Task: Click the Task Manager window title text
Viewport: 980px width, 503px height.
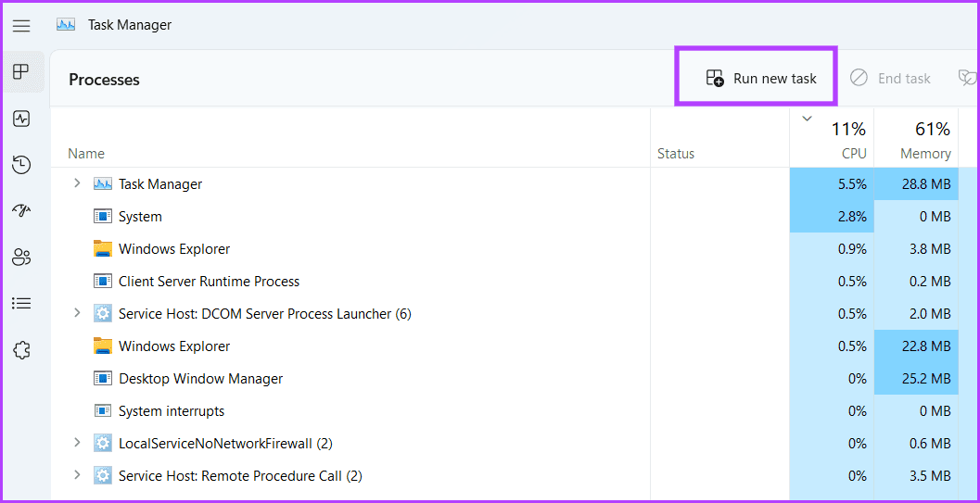Action: click(x=130, y=25)
